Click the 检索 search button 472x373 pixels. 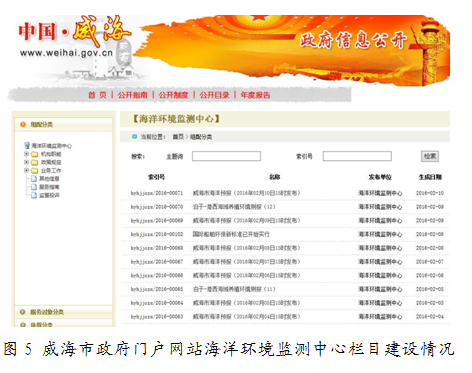pyautogui.click(x=430, y=156)
